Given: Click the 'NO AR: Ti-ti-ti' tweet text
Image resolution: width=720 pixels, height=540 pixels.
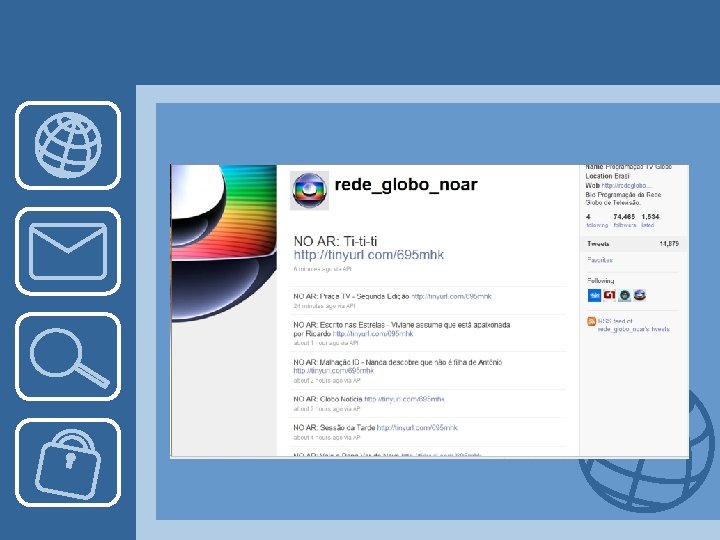Looking at the screenshot, I should (x=335, y=241).
